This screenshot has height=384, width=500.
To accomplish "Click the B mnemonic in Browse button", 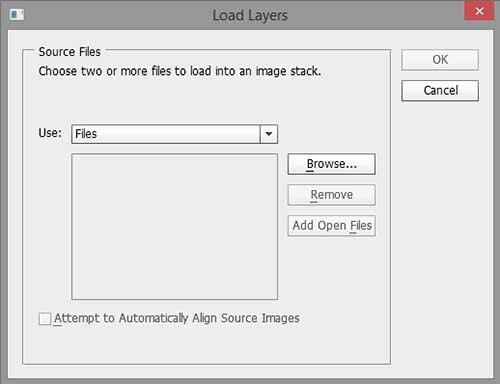I will [310, 164].
